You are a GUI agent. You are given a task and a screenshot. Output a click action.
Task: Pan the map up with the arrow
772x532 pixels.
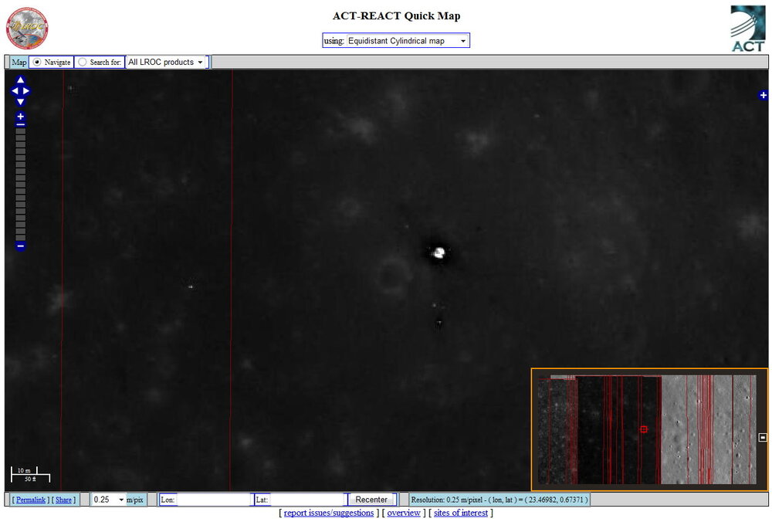click(x=20, y=80)
